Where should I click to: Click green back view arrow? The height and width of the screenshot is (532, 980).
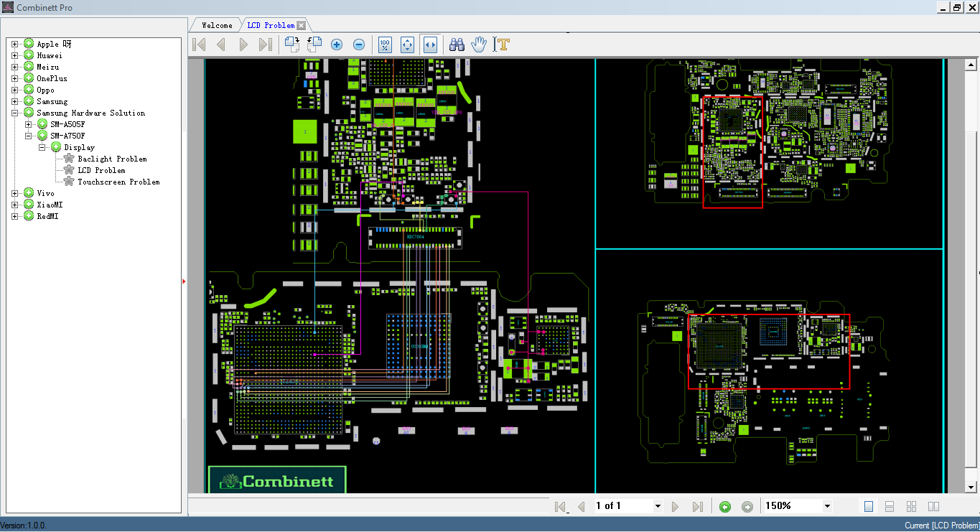pyautogui.click(x=725, y=507)
